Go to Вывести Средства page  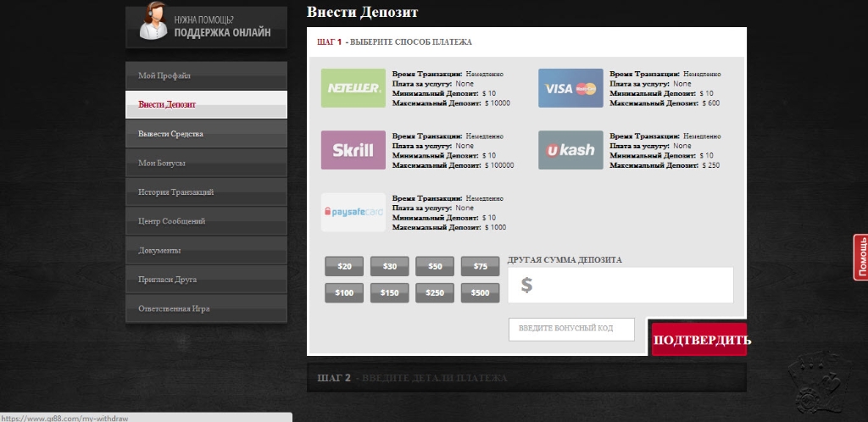pyautogui.click(x=206, y=134)
